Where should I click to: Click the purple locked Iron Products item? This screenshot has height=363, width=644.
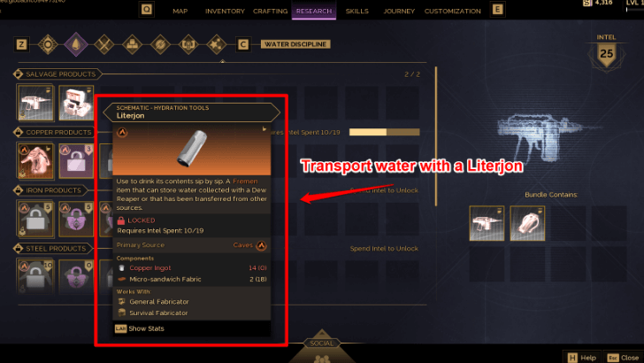click(x=76, y=219)
